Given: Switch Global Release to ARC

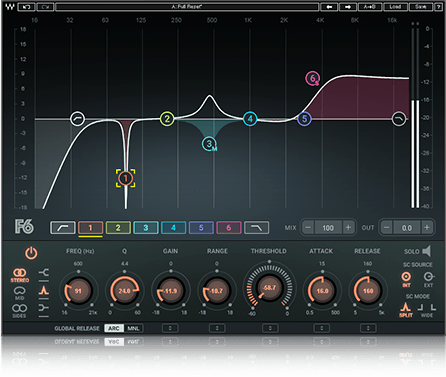Looking at the screenshot, I should pos(114,328).
